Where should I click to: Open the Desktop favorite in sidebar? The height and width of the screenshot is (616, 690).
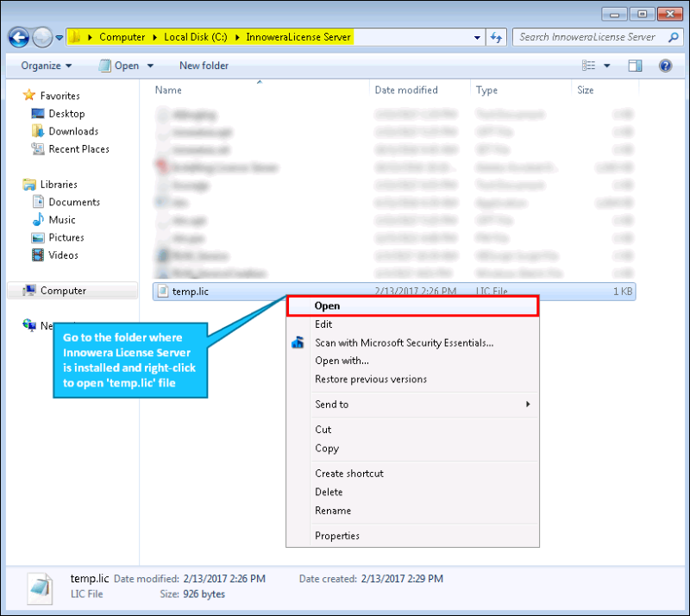point(66,114)
